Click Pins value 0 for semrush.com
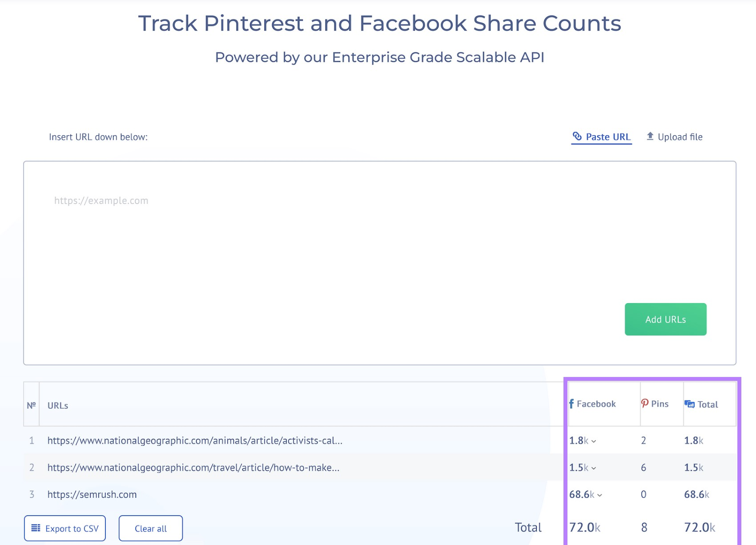Viewport: 756px width, 545px height. click(x=644, y=494)
